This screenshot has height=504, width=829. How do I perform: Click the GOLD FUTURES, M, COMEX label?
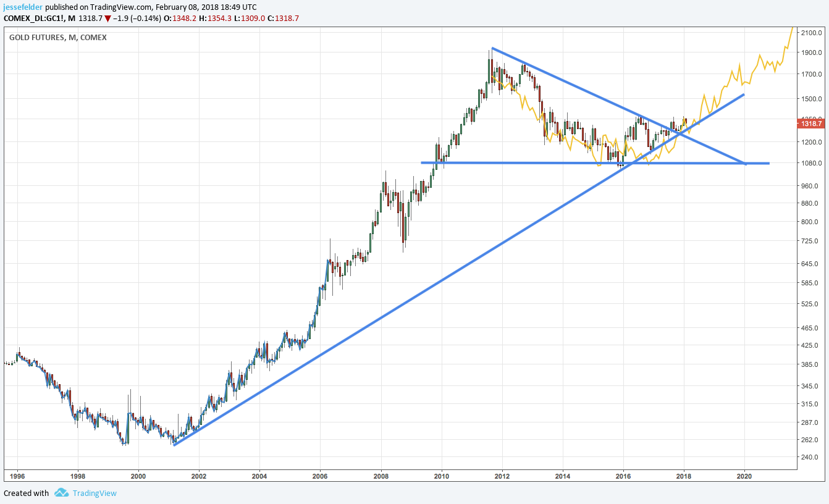[x=58, y=38]
